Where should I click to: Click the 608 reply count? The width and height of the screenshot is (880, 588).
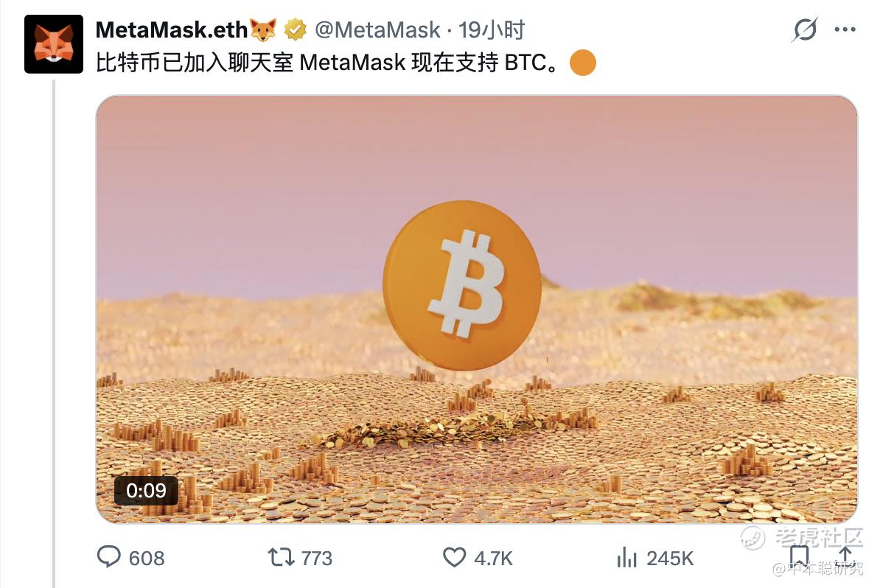click(x=147, y=559)
